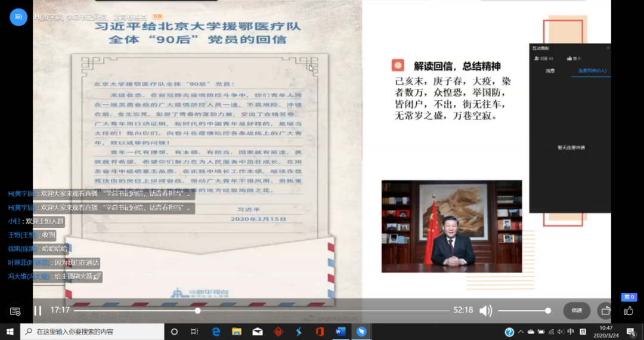Open Microsoft Edge from taskbar
This screenshot has width=644, height=340.
pyautogui.click(x=216, y=332)
